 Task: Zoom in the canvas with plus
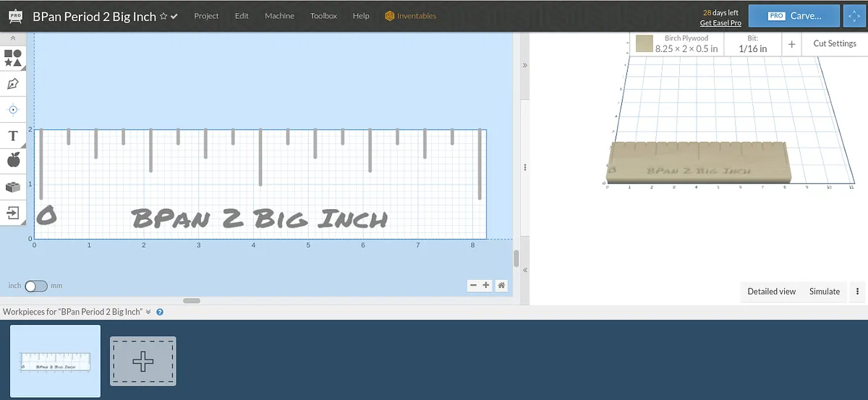pos(486,285)
